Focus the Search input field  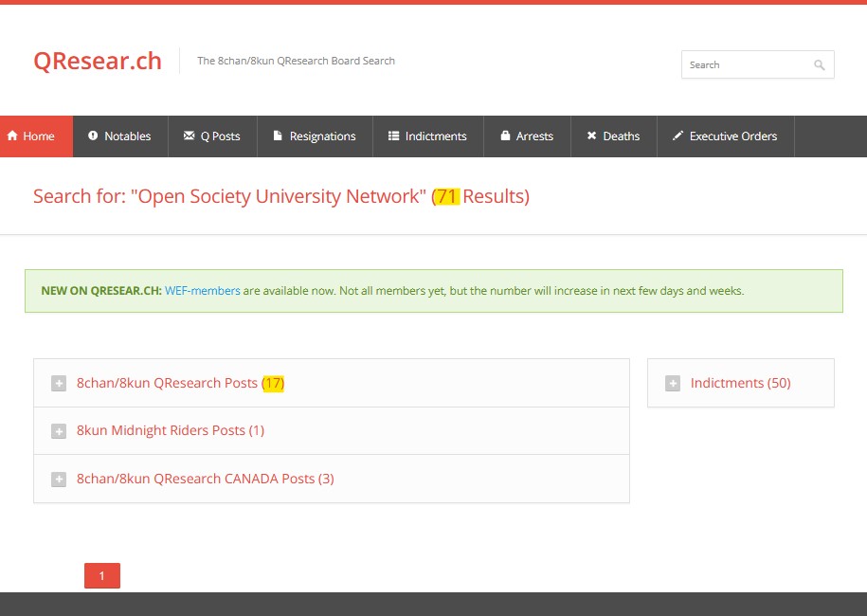(x=757, y=64)
